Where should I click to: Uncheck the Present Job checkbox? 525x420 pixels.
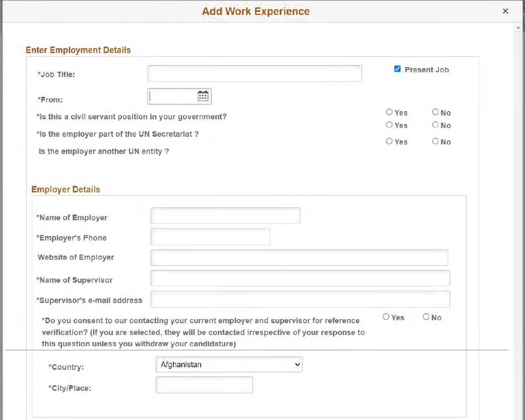[x=397, y=69]
